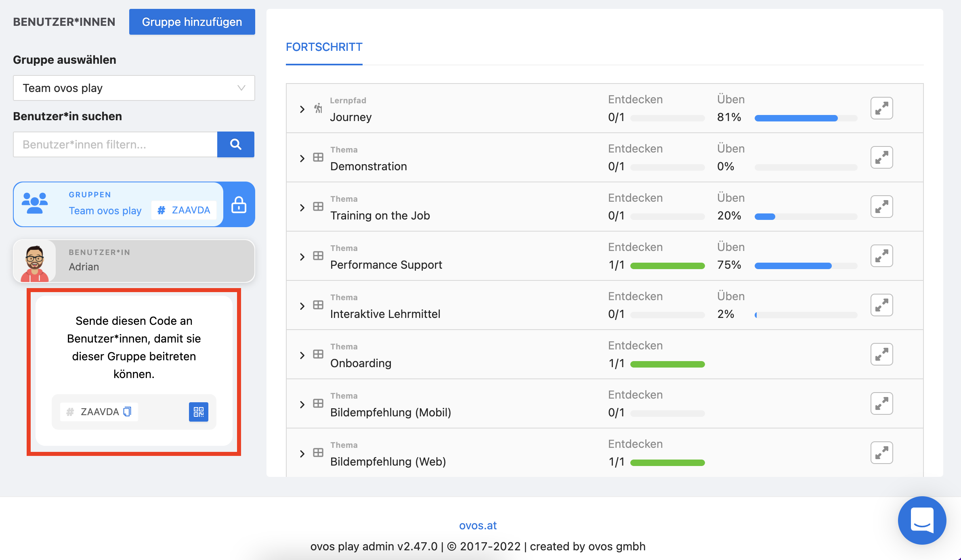The width and height of the screenshot is (961, 560).
Task: Click the Onboarding theme grid icon
Action: pos(318,354)
